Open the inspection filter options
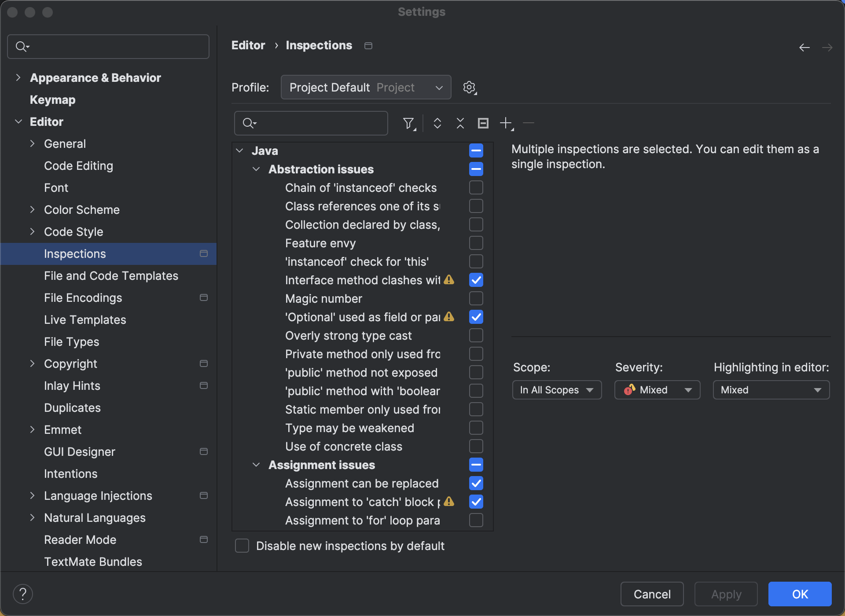Image resolution: width=845 pixels, height=616 pixels. pyautogui.click(x=408, y=123)
